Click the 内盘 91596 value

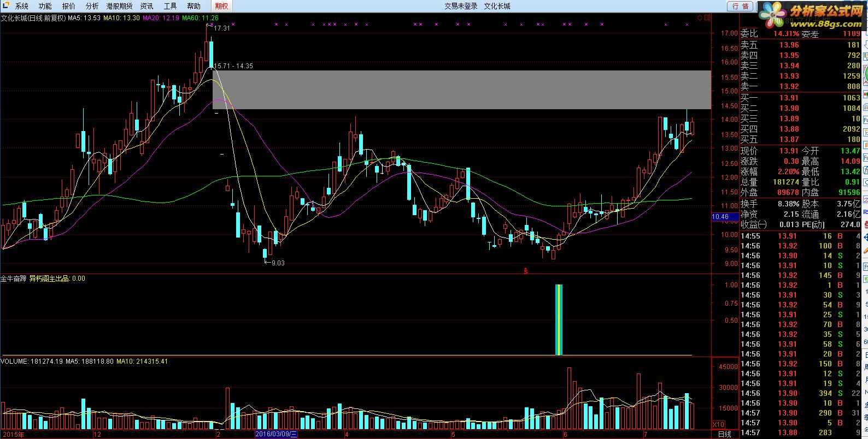click(x=849, y=193)
